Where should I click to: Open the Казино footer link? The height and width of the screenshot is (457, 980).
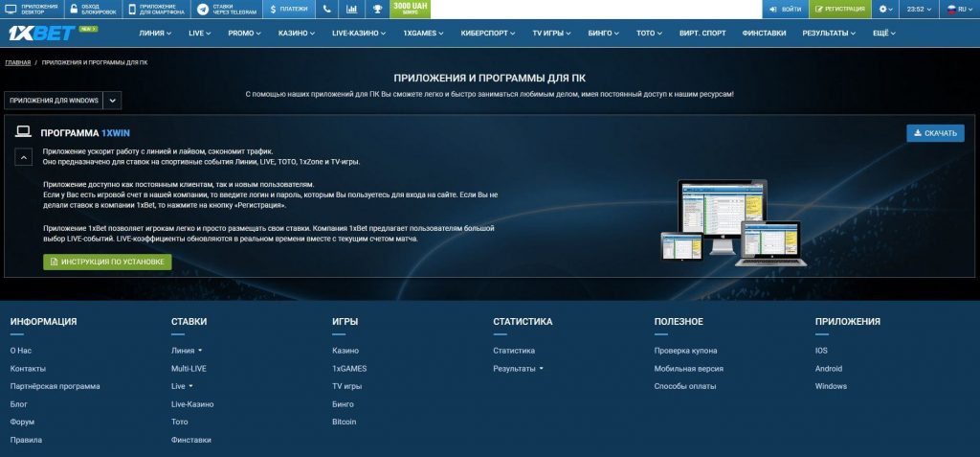[x=345, y=351]
